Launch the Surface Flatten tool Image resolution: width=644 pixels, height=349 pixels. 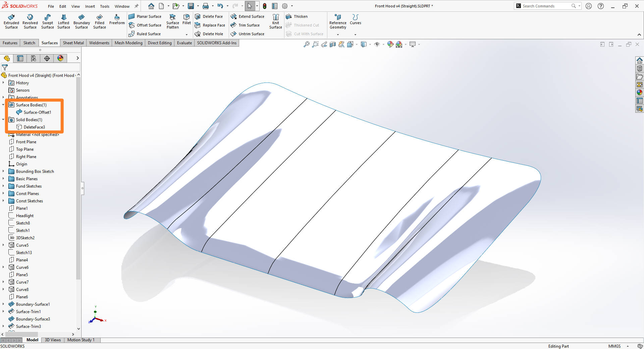click(x=172, y=21)
